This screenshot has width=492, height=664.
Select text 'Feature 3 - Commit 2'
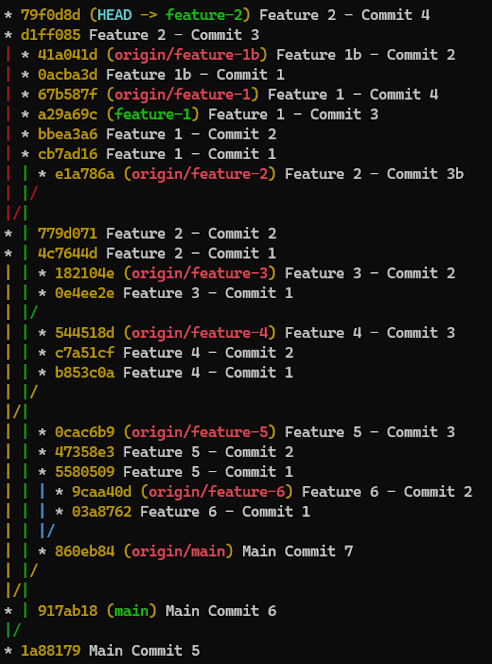click(370, 273)
